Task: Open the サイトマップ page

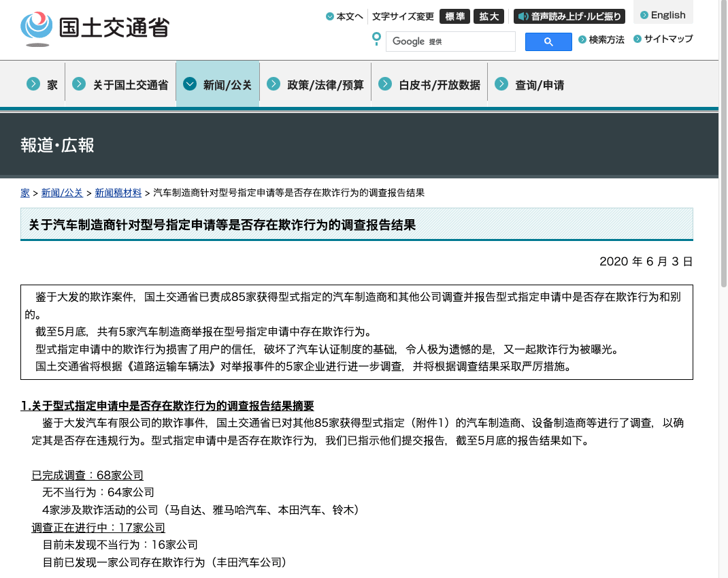Action: 668,39
